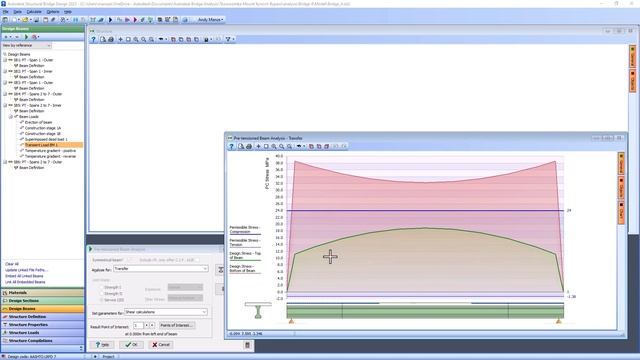Click zoom window icon in the Beam Analysis graph toolbar
640x360 pixels.
tap(266, 147)
